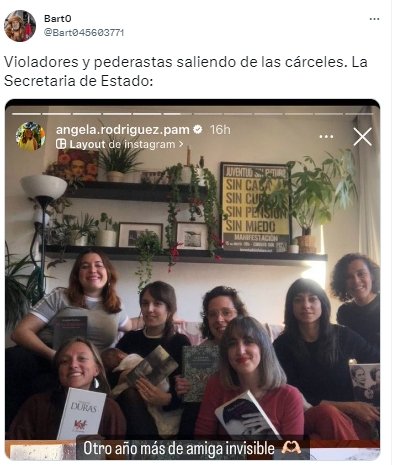Click Bart0's profile avatar picture

[x=20, y=26]
